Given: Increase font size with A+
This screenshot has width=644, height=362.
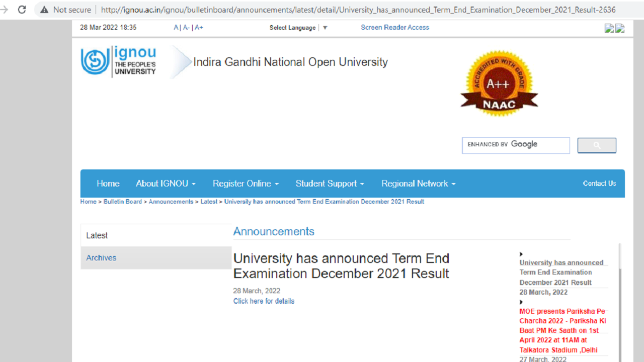Looking at the screenshot, I should pos(199,28).
